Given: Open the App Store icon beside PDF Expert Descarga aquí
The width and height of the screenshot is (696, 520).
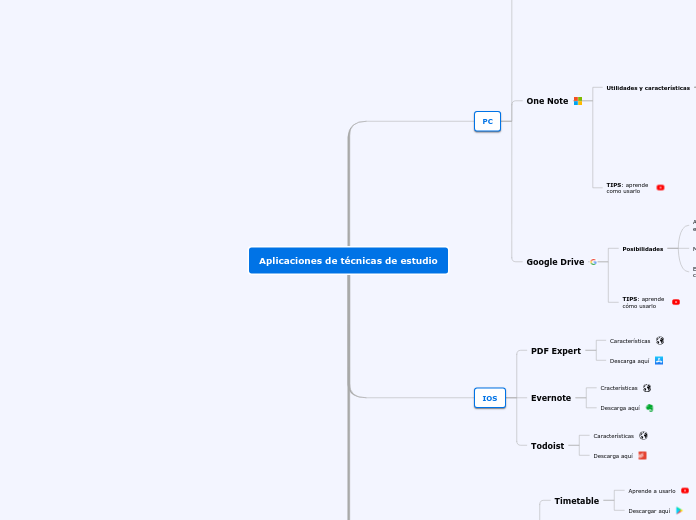Looking at the screenshot, I should click(x=659, y=361).
